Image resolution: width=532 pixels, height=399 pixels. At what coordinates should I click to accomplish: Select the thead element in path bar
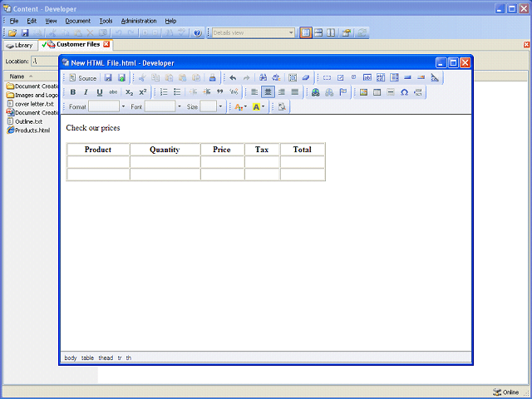point(106,357)
